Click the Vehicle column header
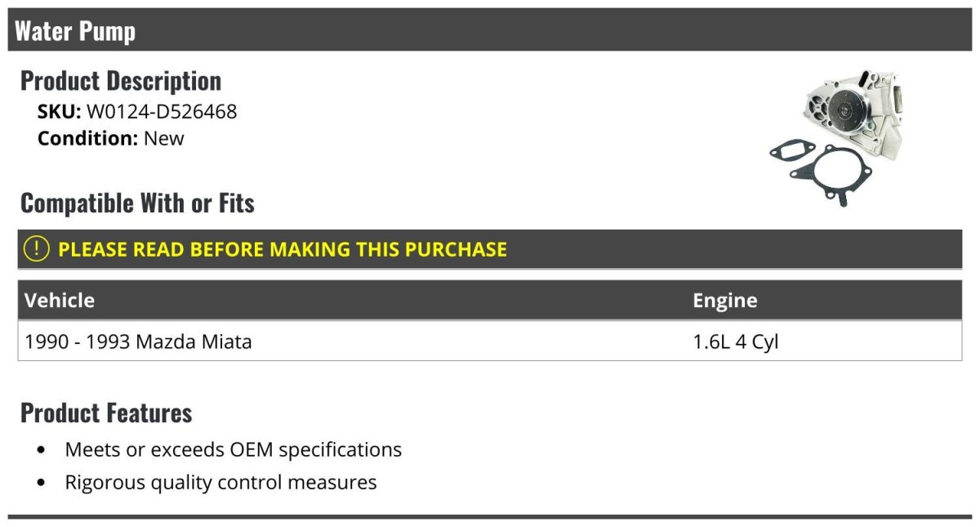This screenshot has width=980, height=527. (x=60, y=300)
